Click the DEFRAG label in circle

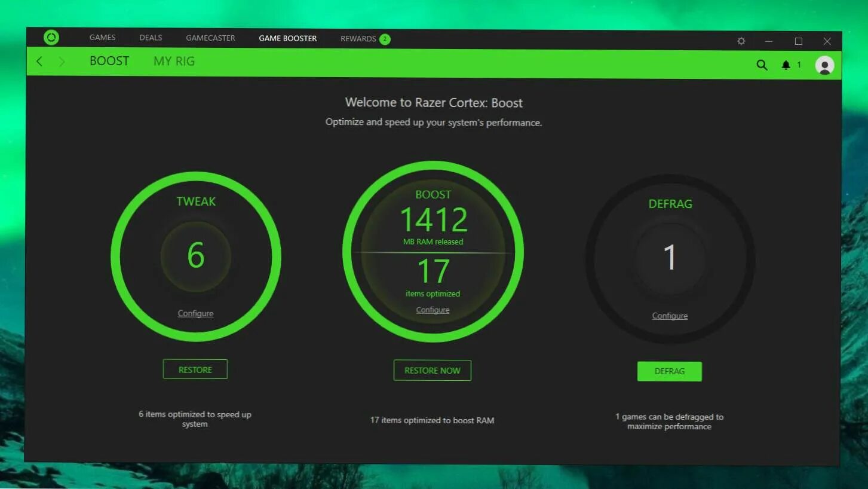click(x=670, y=204)
